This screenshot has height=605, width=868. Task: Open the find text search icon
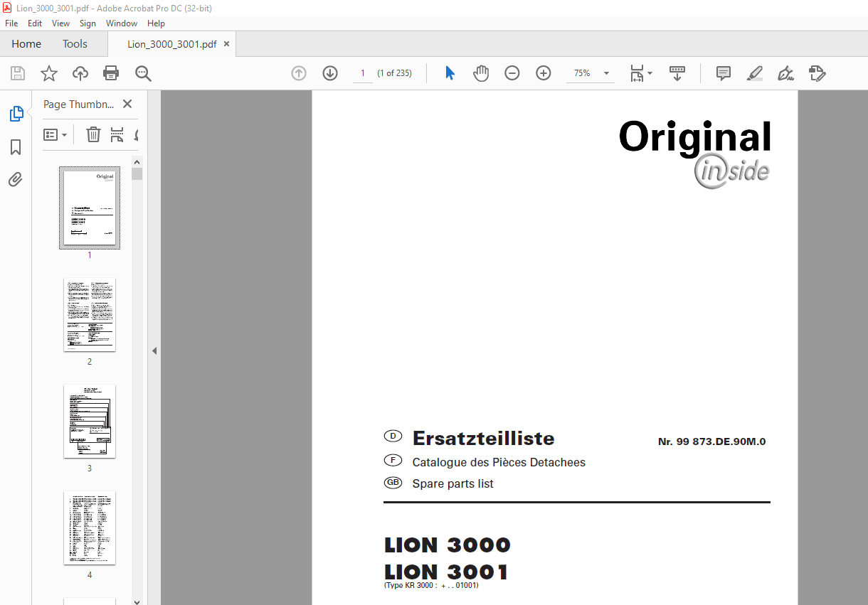(144, 73)
